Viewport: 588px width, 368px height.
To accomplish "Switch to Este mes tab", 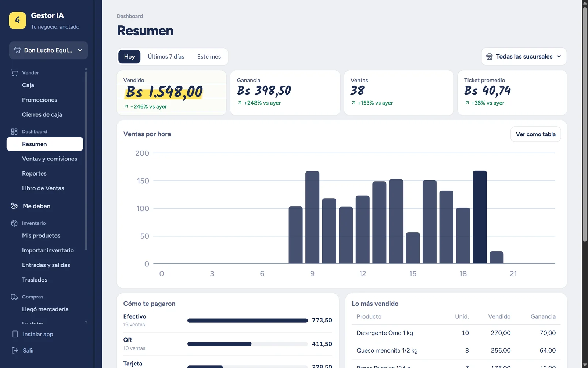I will pos(209,57).
